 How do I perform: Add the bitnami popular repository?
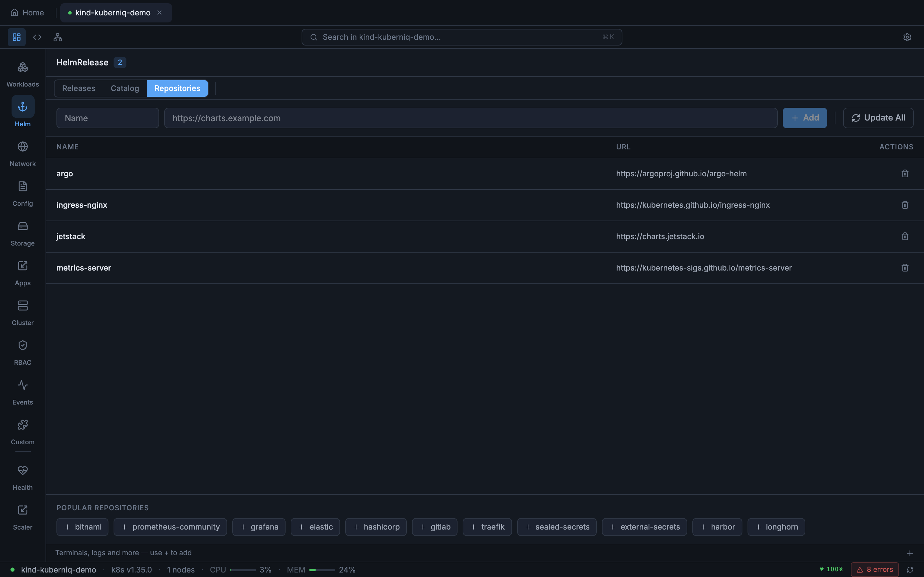82,527
